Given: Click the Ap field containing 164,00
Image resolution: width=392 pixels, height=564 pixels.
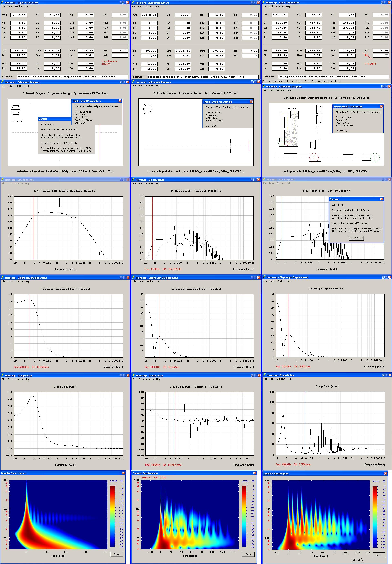Looking at the screenshot, I should coord(183,64).
